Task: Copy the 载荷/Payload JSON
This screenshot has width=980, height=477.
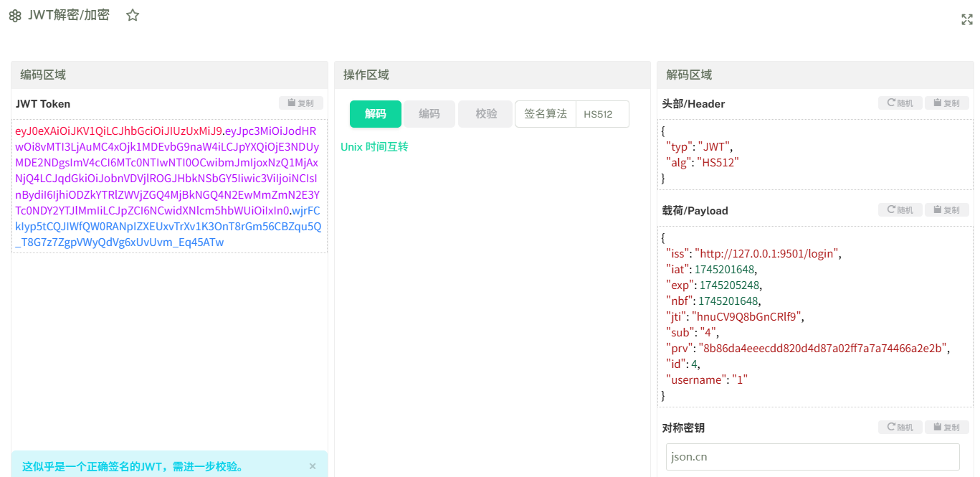Action: pos(947,210)
